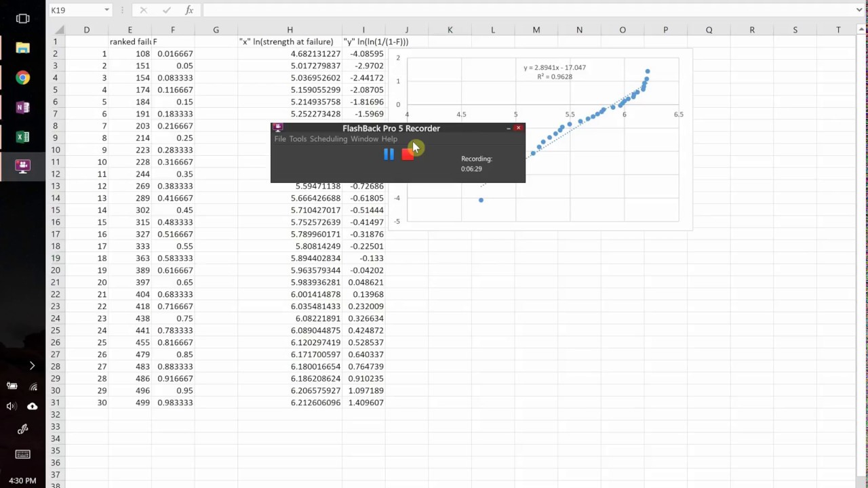Click the battery power tray icon
Screen dimensions: 868x488
pyautogui.click(x=12, y=386)
